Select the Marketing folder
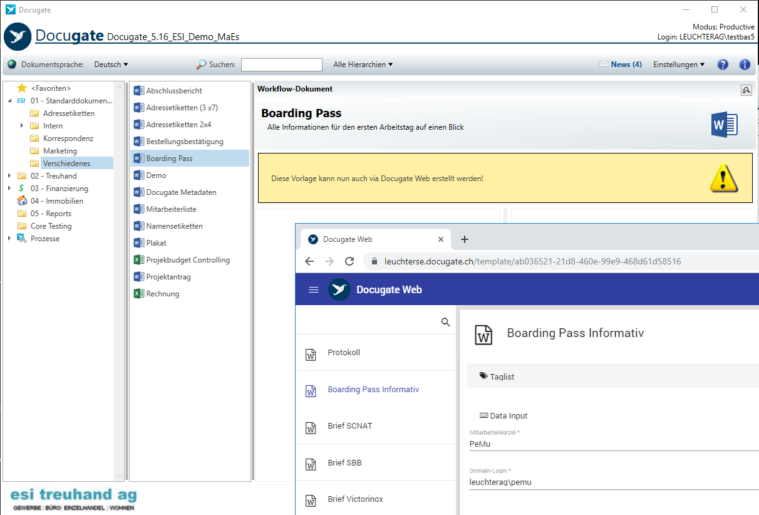The width and height of the screenshot is (759, 515). pos(60,151)
